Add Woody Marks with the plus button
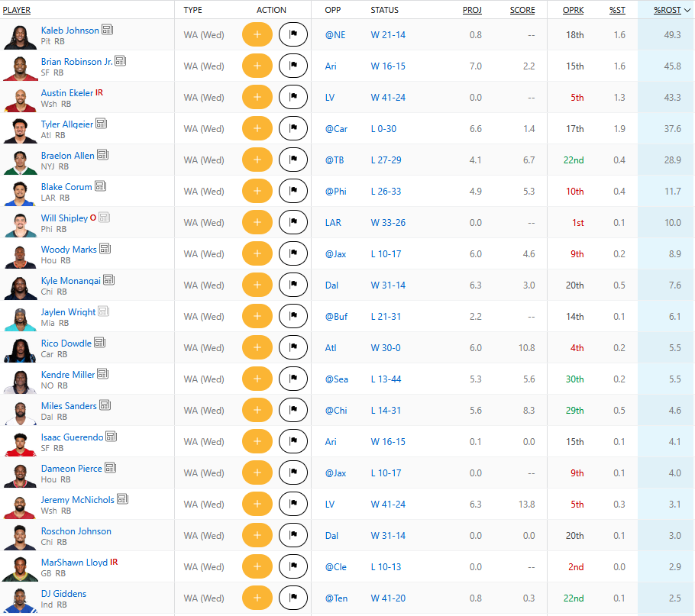Image resolution: width=695 pixels, height=616 pixels. click(257, 253)
